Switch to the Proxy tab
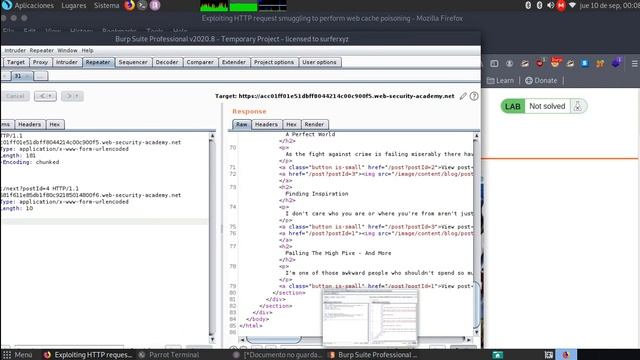Screen dimensions: 640x360 (40, 62)
